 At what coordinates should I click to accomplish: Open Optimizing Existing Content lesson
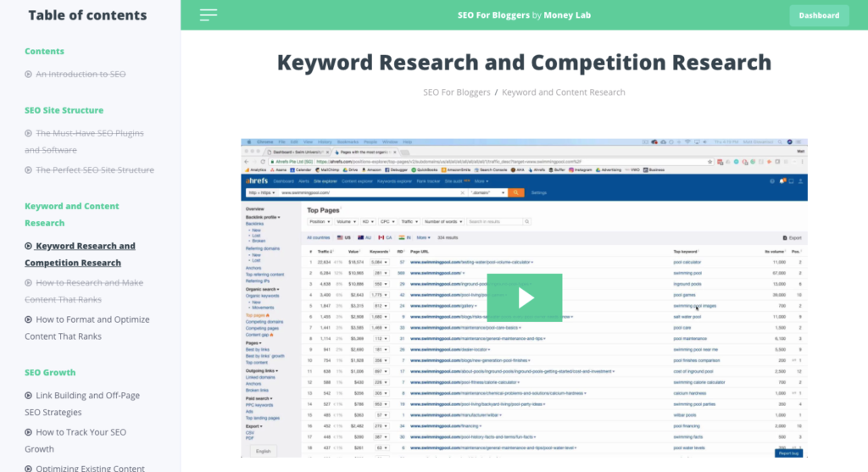coord(90,468)
